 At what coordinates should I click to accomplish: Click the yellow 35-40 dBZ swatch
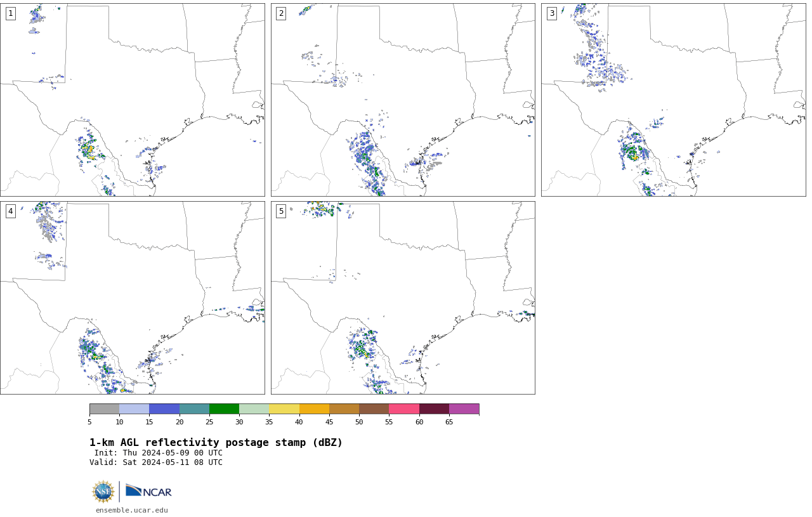[284, 409]
